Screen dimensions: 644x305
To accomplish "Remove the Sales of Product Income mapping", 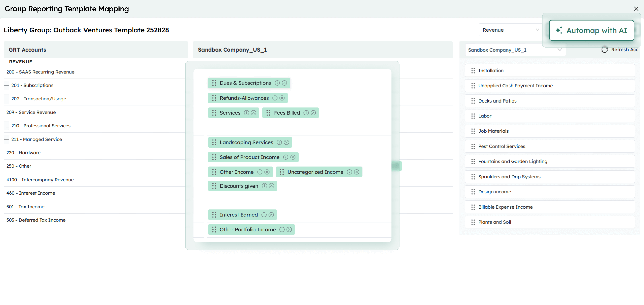I will (293, 157).
